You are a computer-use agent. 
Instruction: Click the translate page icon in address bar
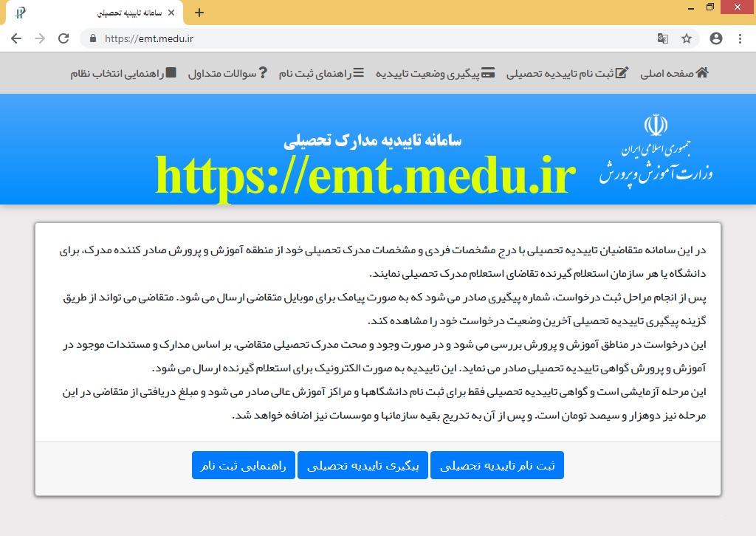tap(663, 38)
